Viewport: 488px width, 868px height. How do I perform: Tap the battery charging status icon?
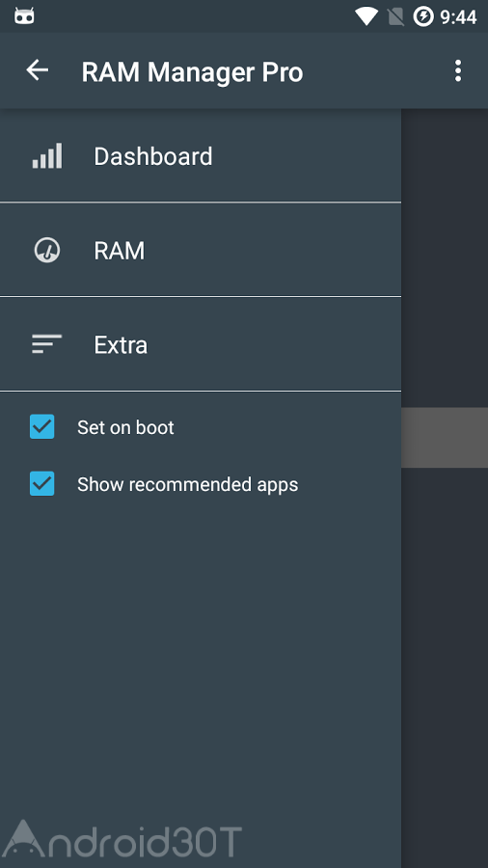(x=423, y=16)
